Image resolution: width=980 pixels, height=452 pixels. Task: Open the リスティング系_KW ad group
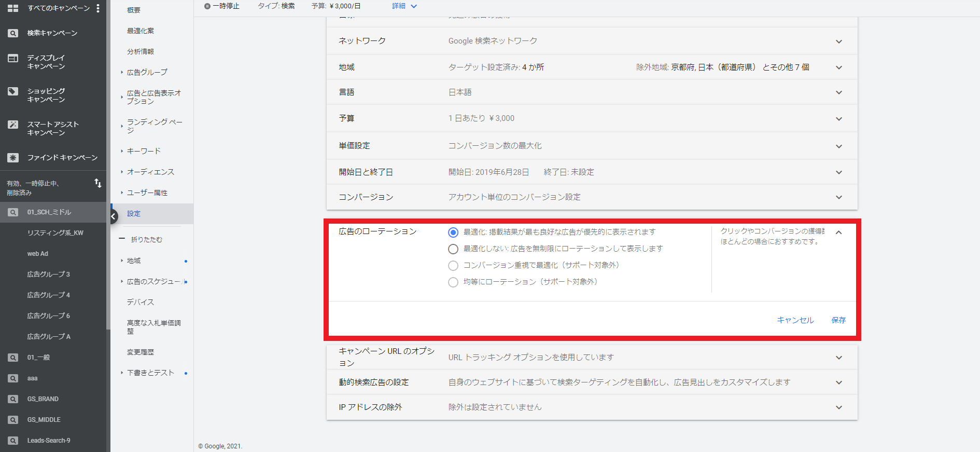pyautogui.click(x=55, y=233)
